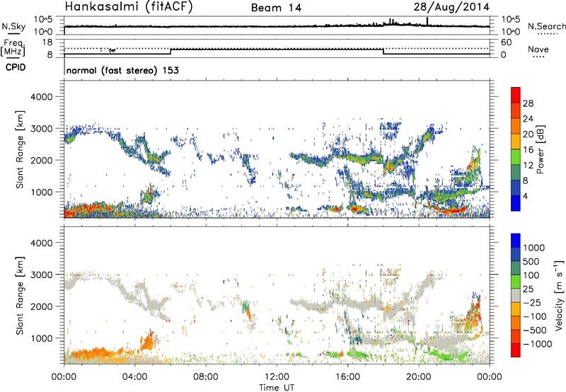Click the "60" Nave axis tick label
566x392 pixels.
506,42
